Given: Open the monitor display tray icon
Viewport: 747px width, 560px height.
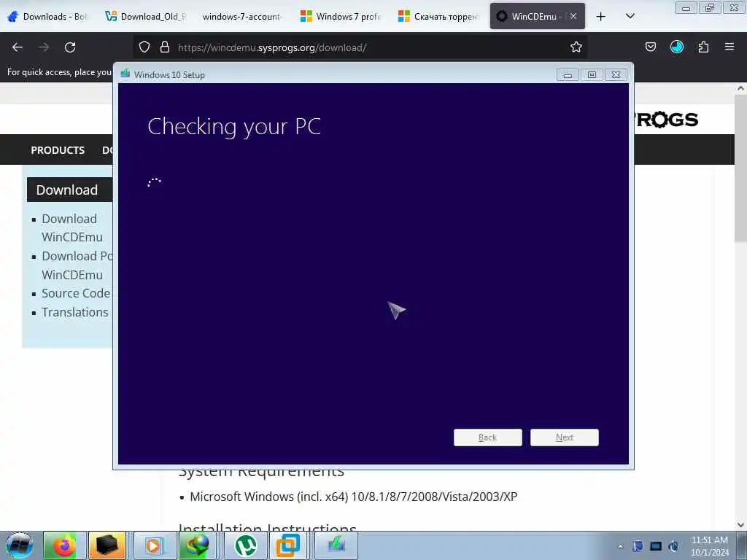Looking at the screenshot, I should click(x=656, y=546).
